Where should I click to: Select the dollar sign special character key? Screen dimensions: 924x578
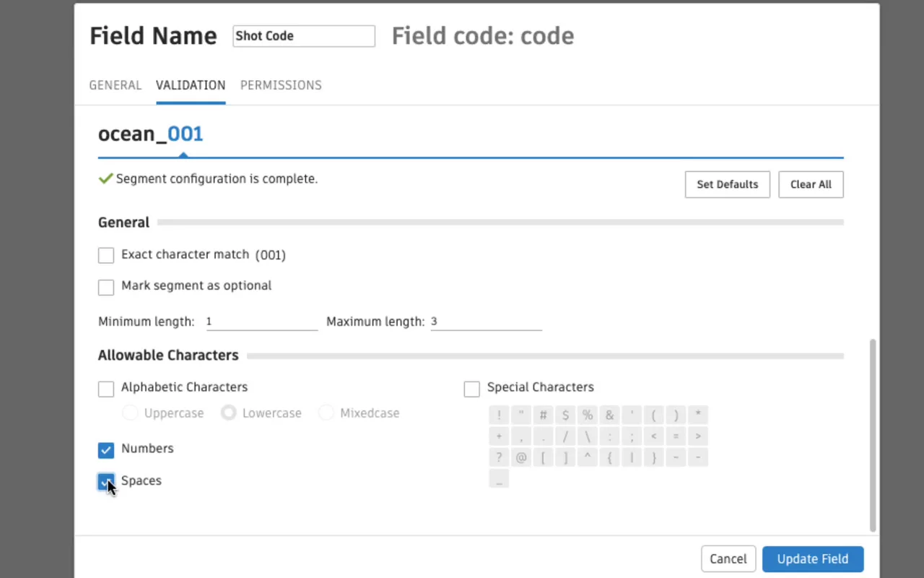[x=565, y=415]
